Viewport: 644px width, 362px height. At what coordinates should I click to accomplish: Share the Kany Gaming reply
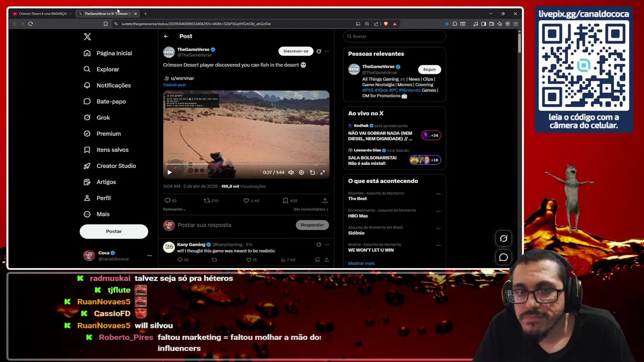(327, 260)
